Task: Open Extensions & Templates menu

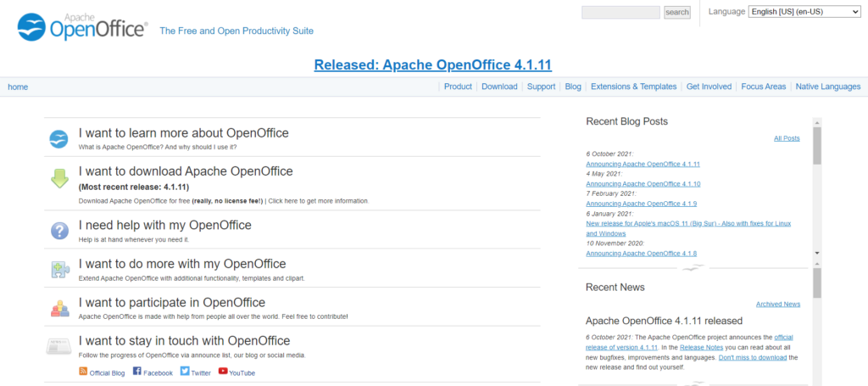Action: click(x=633, y=87)
